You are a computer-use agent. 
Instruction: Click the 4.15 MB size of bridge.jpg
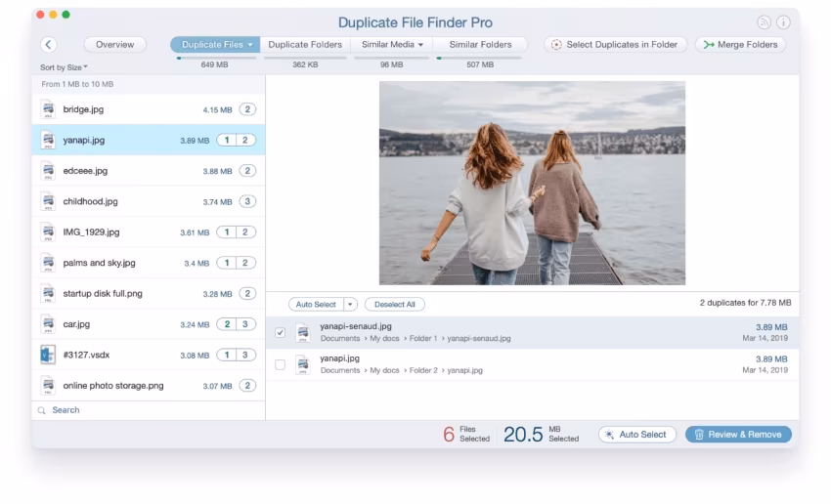217,110
